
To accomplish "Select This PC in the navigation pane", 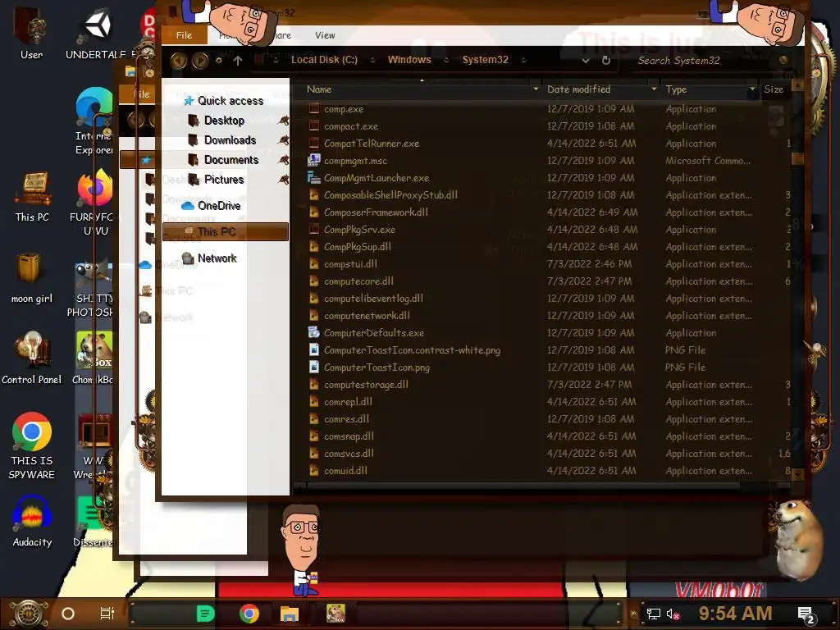I will pyautogui.click(x=225, y=232).
